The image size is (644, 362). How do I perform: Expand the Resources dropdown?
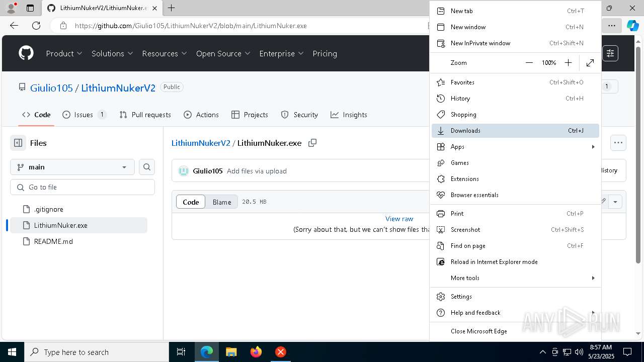click(x=165, y=53)
